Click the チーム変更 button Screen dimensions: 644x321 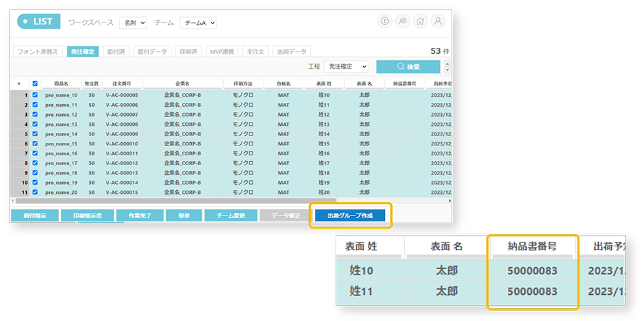click(230, 216)
